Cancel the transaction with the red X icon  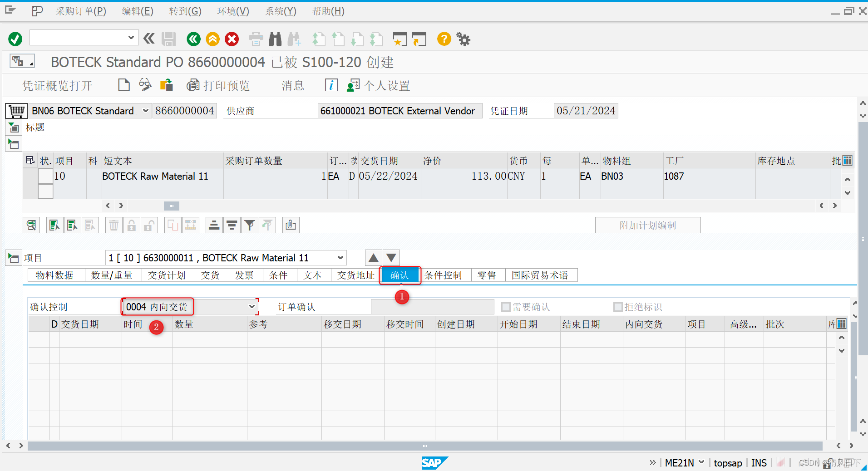pyautogui.click(x=232, y=39)
